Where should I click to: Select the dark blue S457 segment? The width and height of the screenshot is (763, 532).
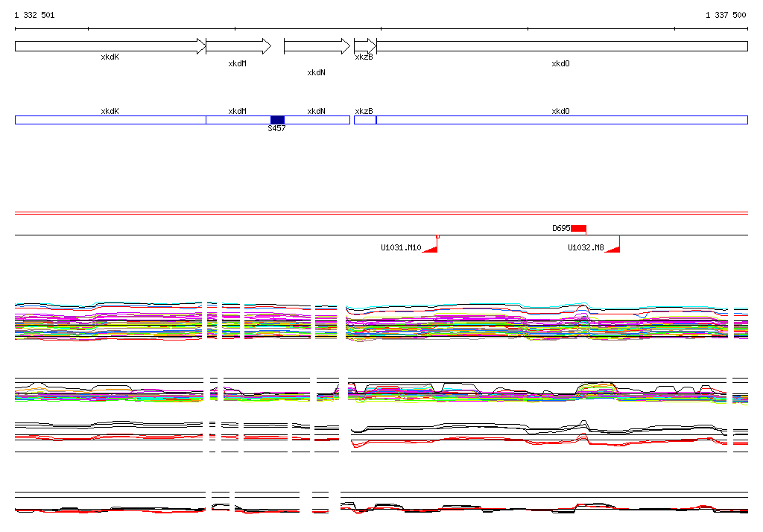[277, 120]
